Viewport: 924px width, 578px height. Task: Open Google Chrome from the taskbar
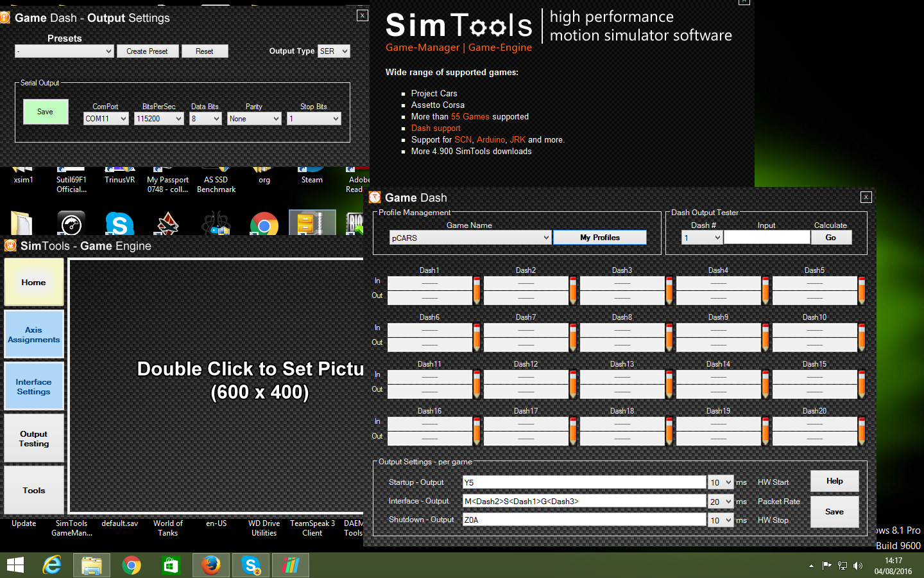click(x=132, y=565)
